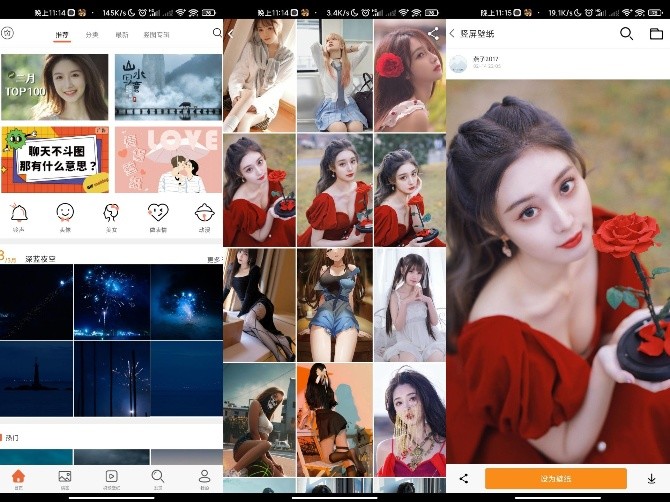This screenshot has width=670, height=502.
Task: Tap the bell ringtone category icon
Action: [x=19, y=213]
